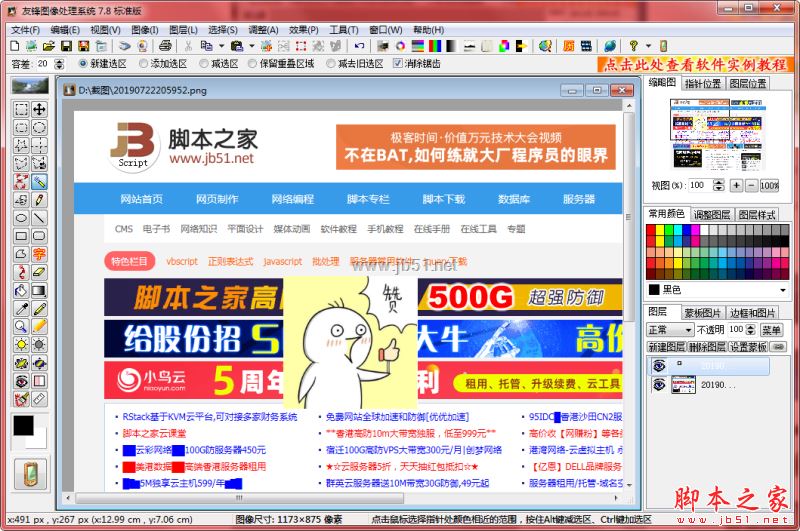
Task: Open the 效果(P) menu
Action: (304, 30)
